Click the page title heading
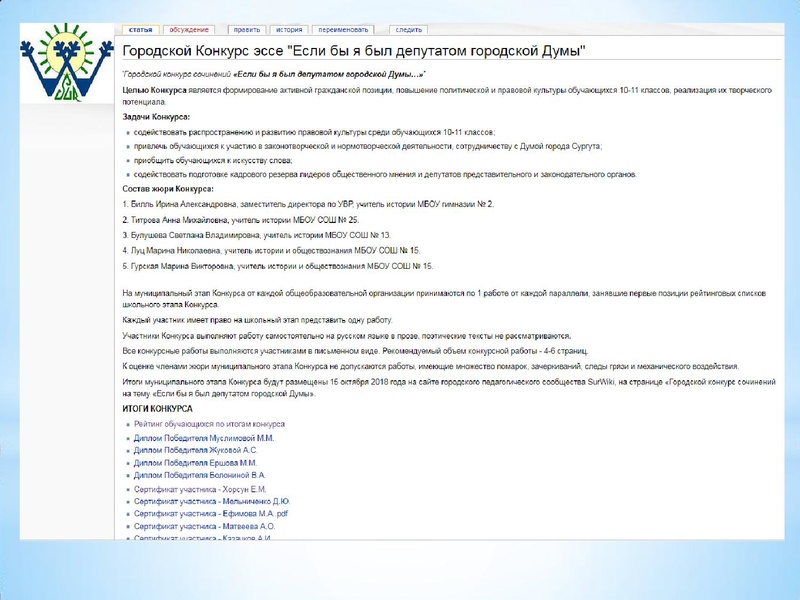Screen dimensions: 800x600 (x=353, y=51)
